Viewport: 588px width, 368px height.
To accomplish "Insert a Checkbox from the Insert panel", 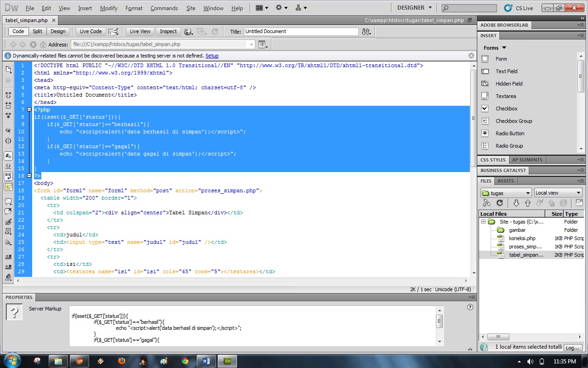I will pyautogui.click(x=485, y=109).
